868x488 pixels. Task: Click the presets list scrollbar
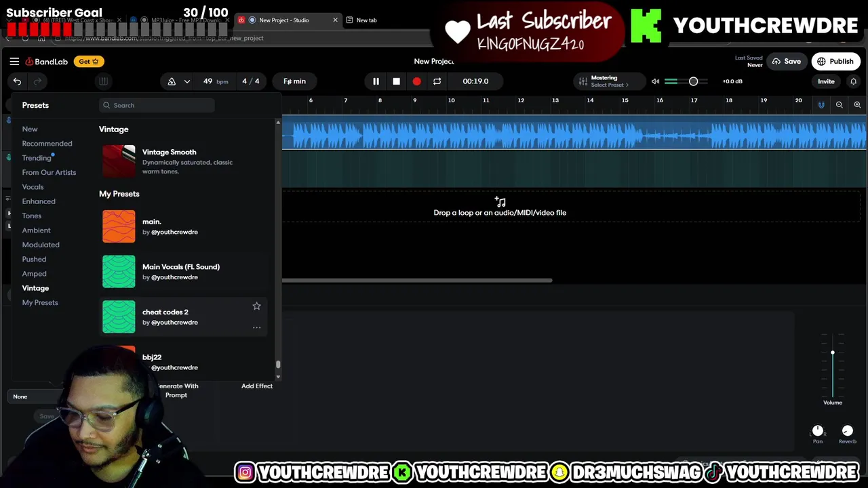278,365
